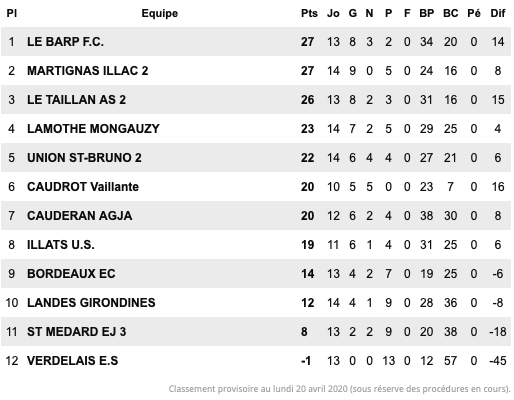Click the Equipe column header
The height and width of the screenshot is (400, 514).
(160, 13)
